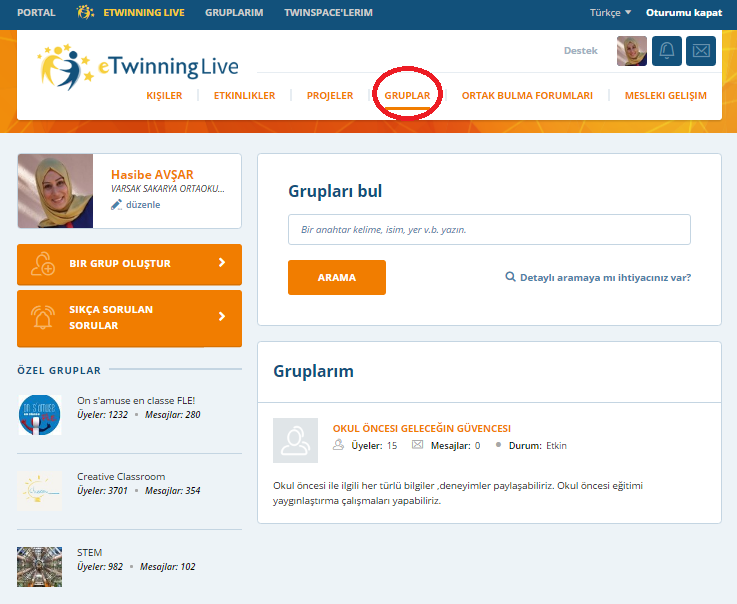
Task: Click the FAQ alarm bell icon
Action: pyautogui.click(x=43, y=317)
